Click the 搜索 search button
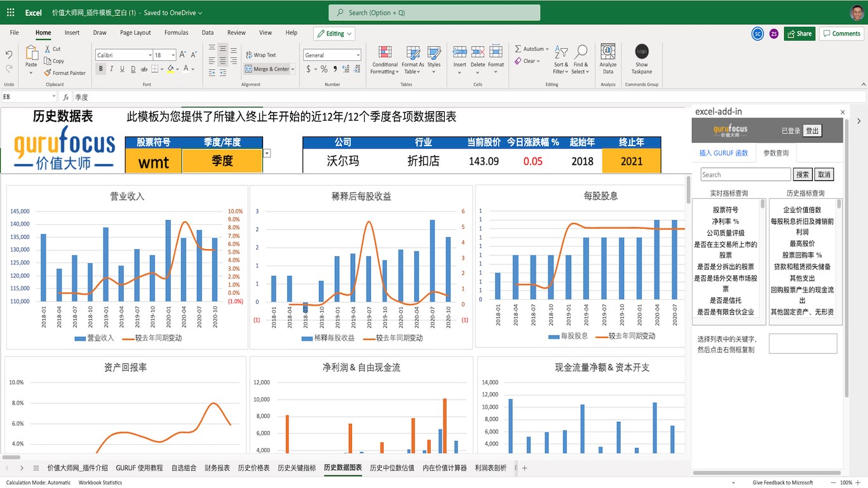This screenshot has height=488, width=868. (x=803, y=175)
